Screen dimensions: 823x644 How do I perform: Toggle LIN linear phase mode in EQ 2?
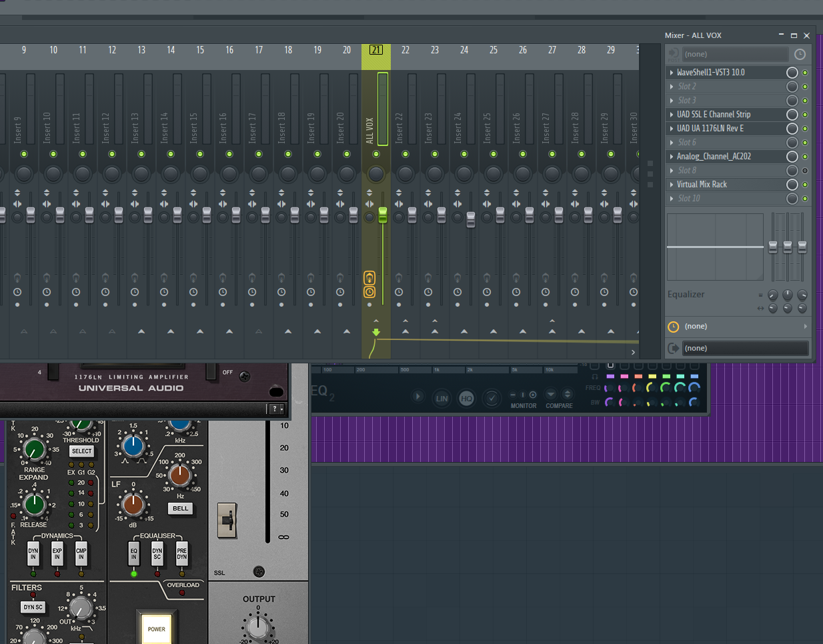pyautogui.click(x=442, y=399)
